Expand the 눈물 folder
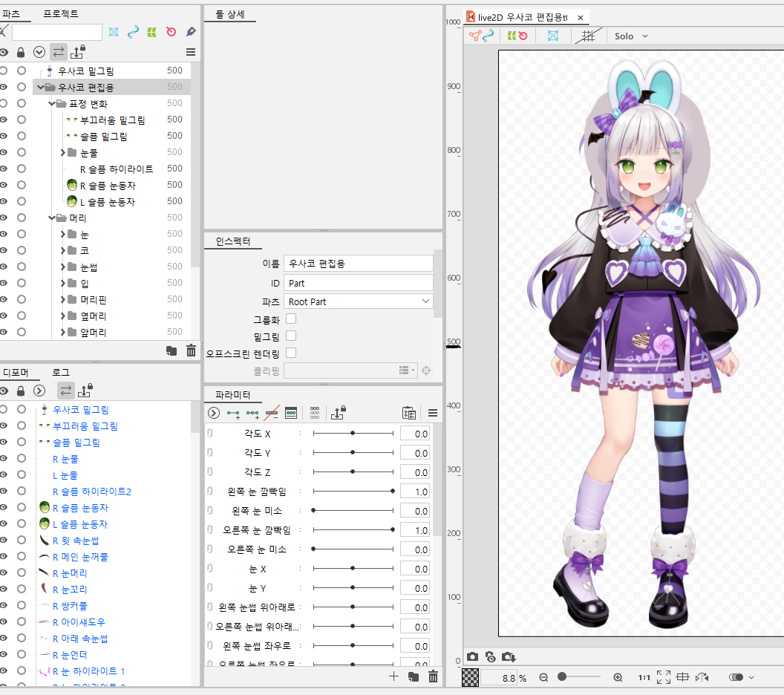Viewport: 784px width, 695px height. (x=63, y=152)
